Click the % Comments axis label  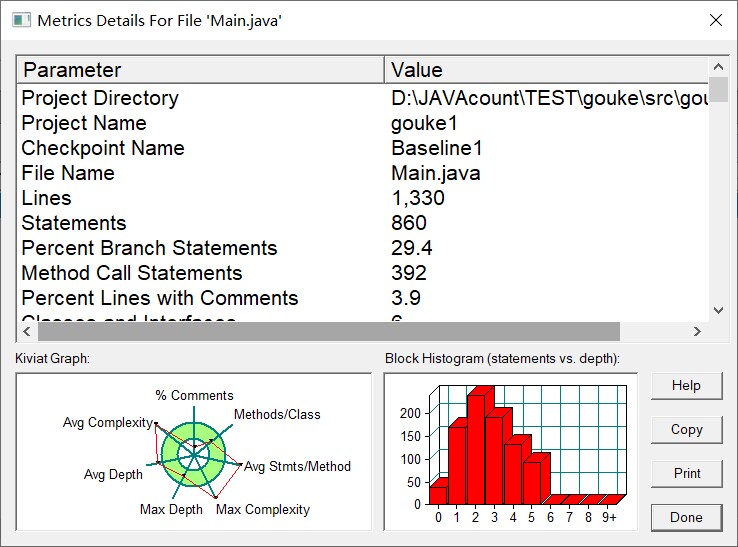point(194,395)
